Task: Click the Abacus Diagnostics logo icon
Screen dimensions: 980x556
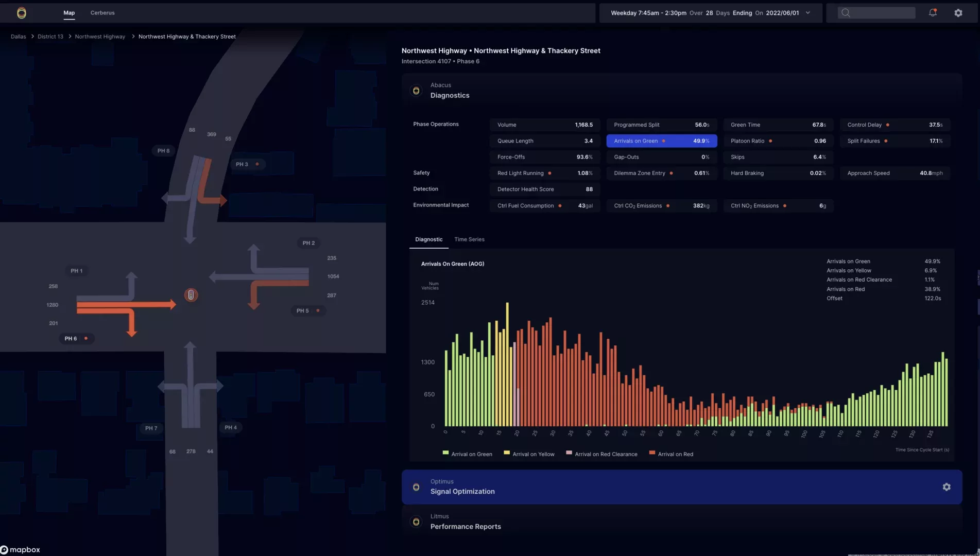Action: [416, 91]
